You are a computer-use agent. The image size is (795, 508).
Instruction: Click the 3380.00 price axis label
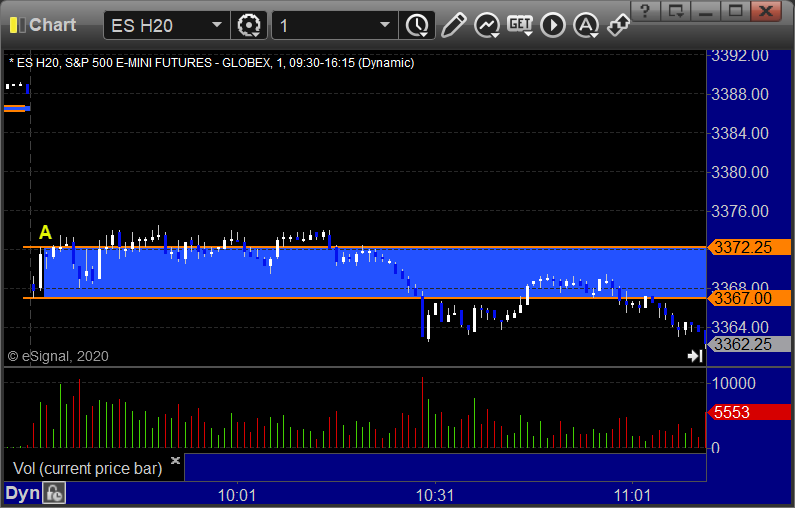pos(740,172)
